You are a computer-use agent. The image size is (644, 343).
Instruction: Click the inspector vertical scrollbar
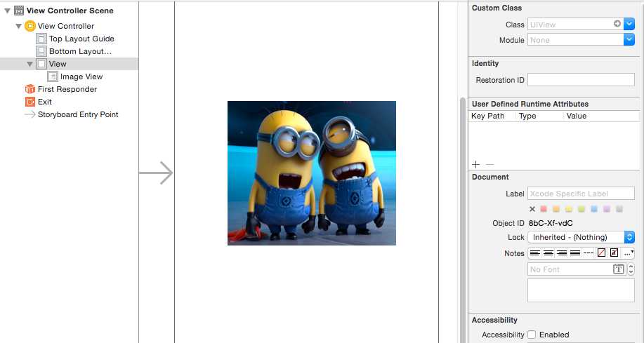click(x=463, y=220)
